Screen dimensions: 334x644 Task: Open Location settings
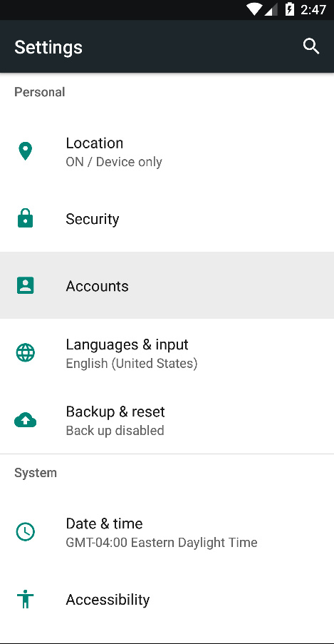coord(167,151)
